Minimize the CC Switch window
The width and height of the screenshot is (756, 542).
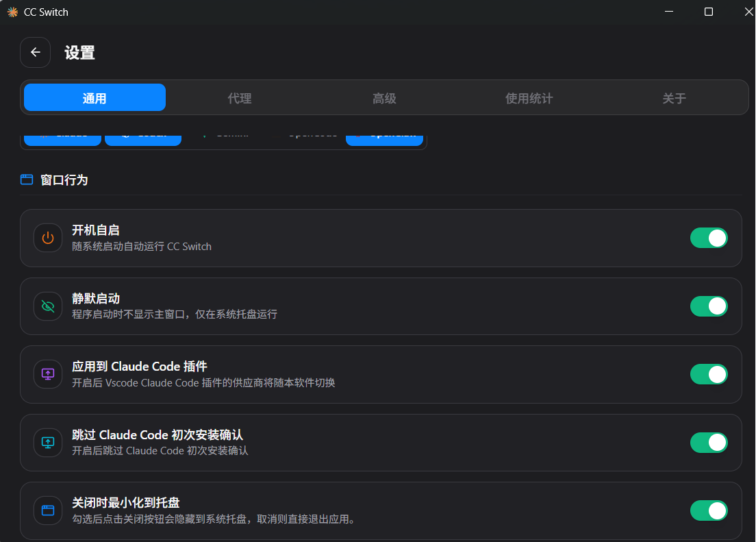pyautogui.click(x=669, y=12)
